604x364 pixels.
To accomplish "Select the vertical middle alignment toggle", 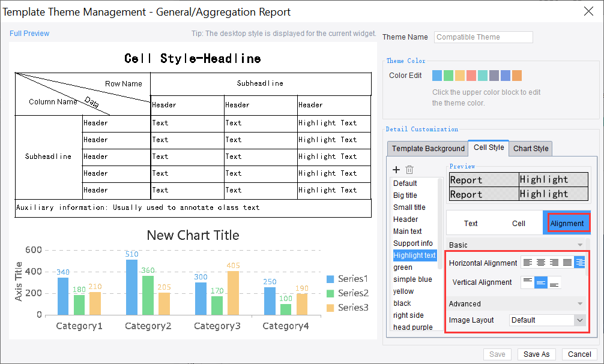I will click(541, 282).
